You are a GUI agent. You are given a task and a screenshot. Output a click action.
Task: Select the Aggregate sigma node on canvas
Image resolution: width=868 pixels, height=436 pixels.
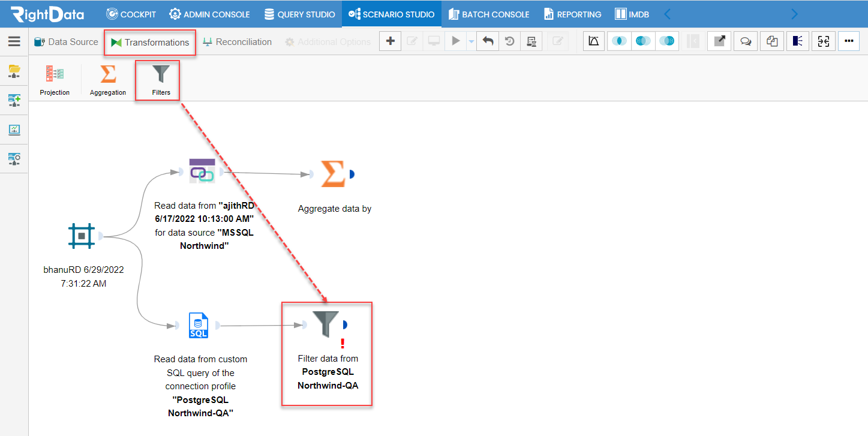pos(332,174)
